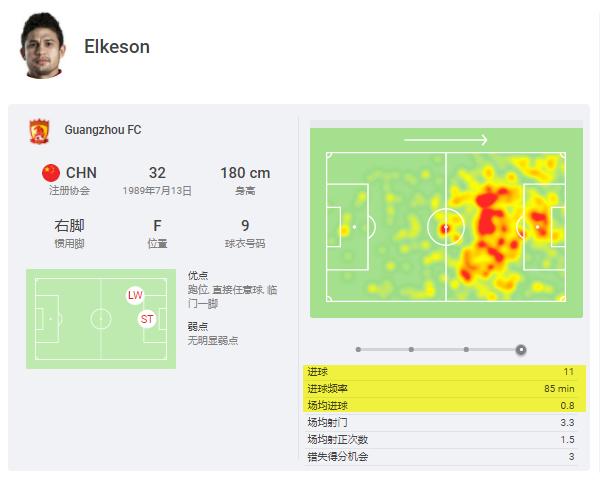Click the player heatmap pitch
600x480 pixels.
point(445,229)
